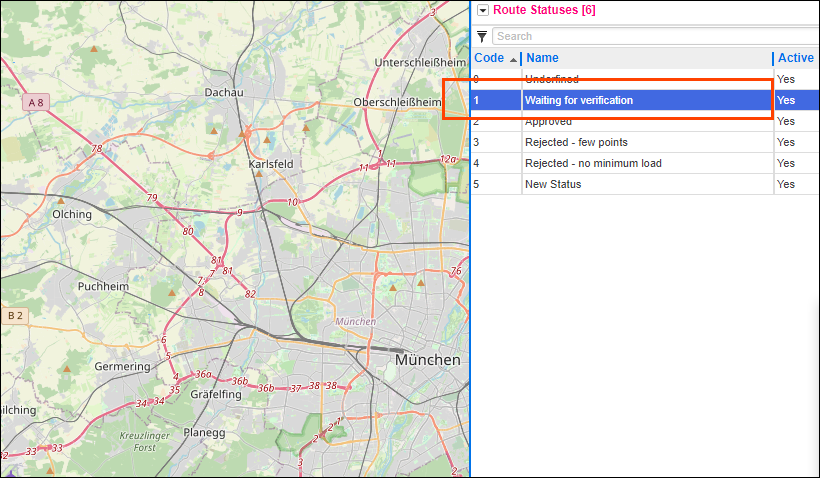Click the Kreuzlinger Forst map label
Screen dimensions: 820x478
(144, 441)
